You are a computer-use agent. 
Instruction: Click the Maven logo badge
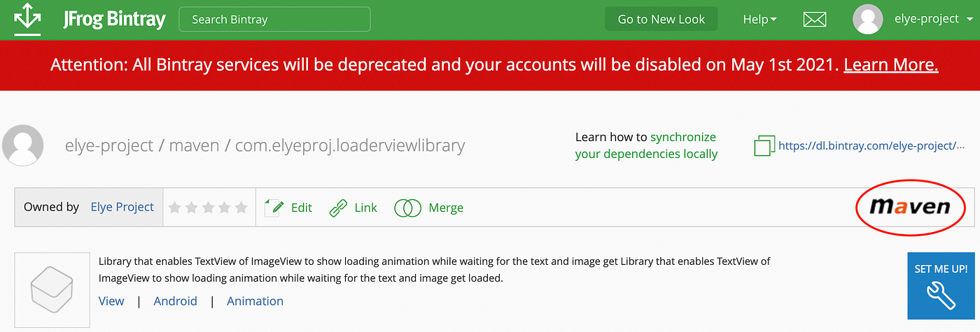[x=909, y=207]
